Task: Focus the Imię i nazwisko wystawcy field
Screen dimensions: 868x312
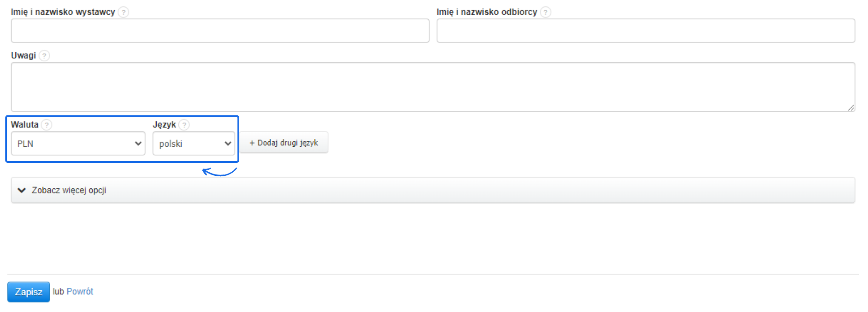Action: (x=220, y=31)
